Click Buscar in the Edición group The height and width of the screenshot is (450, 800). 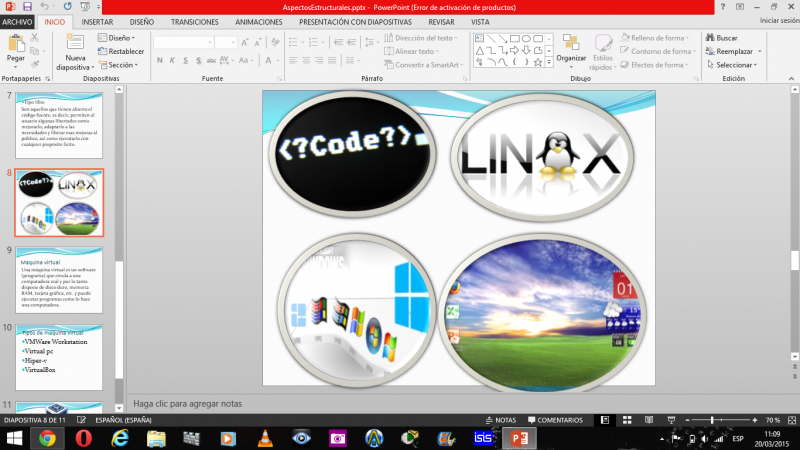tap(721, 38)
